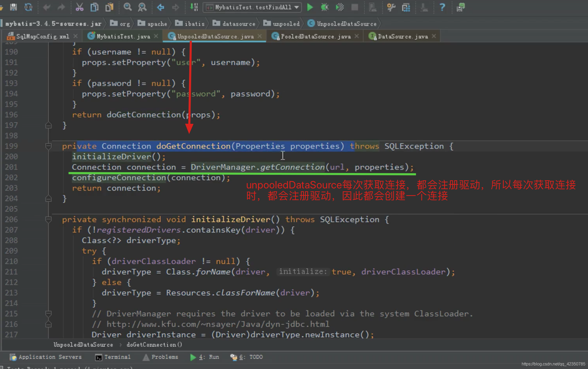This screenshot has height=369, width=588.
Task: Click the Redo arrow icon
Action: pos(61,7)
